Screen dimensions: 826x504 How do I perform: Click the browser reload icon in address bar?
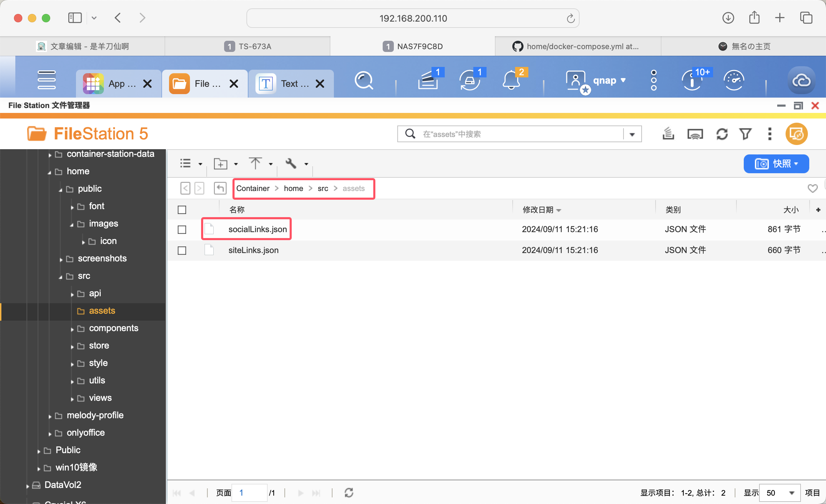pos(571,18)
